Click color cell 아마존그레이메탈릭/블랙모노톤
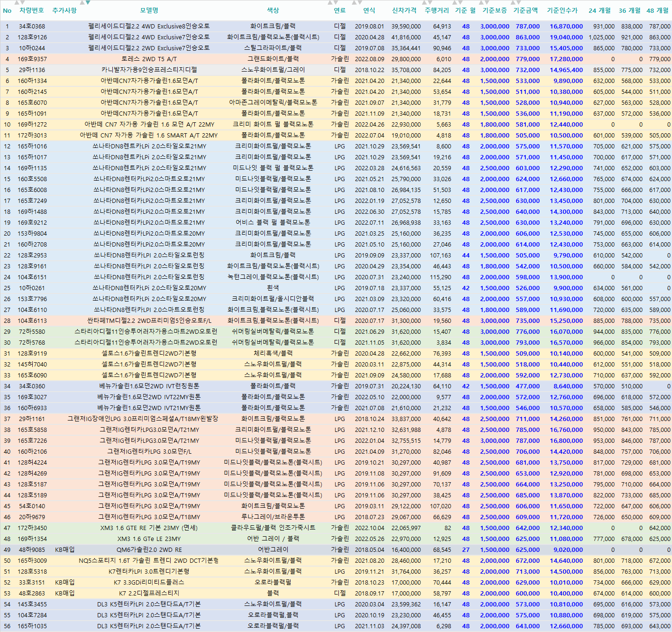 (273, 103)
